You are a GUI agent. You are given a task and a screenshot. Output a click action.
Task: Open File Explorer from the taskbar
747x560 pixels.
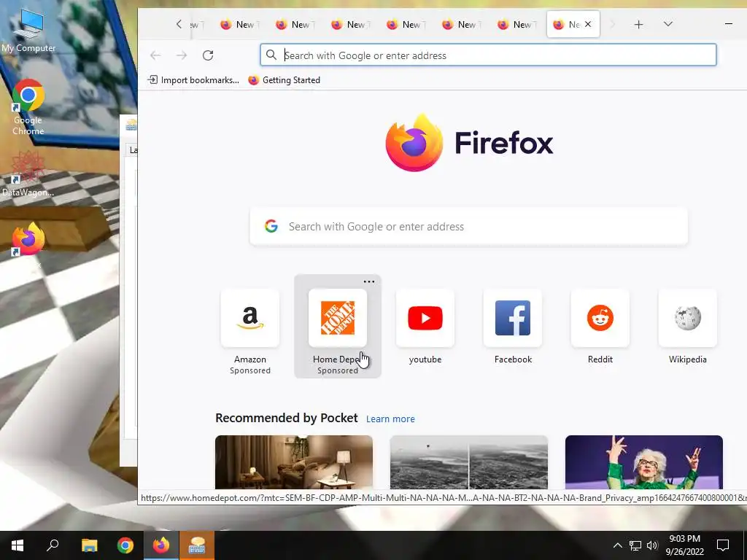[89, 545]
